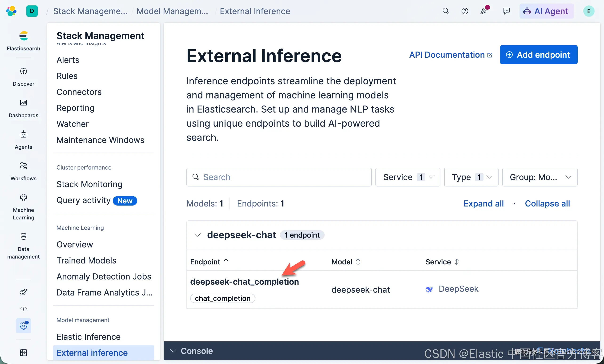Open Overview under Machine Learning
Image resolution: width=604 pixels, height=364 pixels.
pyautogui.click(x=75, y=244)
